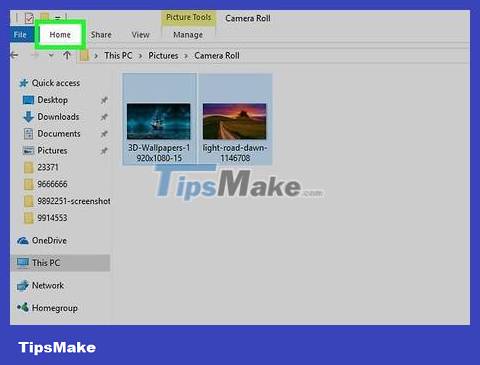Open folder 9892251-screenshot in sidebar
This screenshot has width=480, height=365.
click(x=74, y=201)
